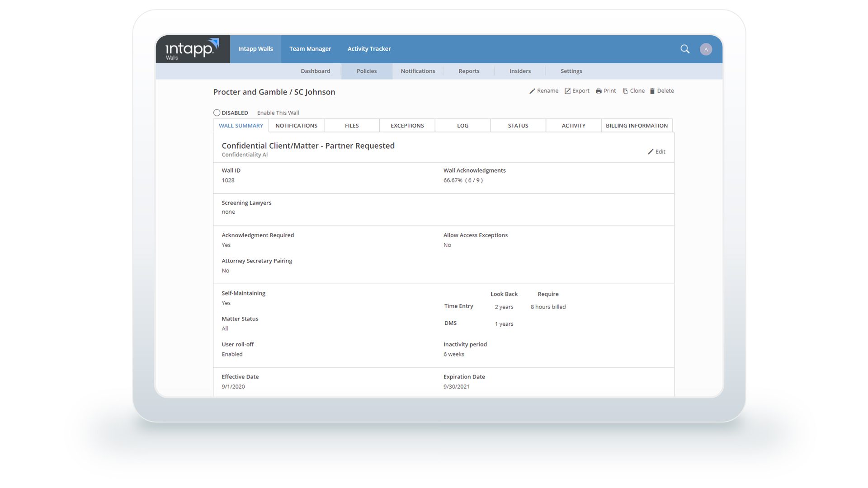868x488 pixels.
Task: Click the Confidentiality AI subtitle
Action: coord(245,155)
